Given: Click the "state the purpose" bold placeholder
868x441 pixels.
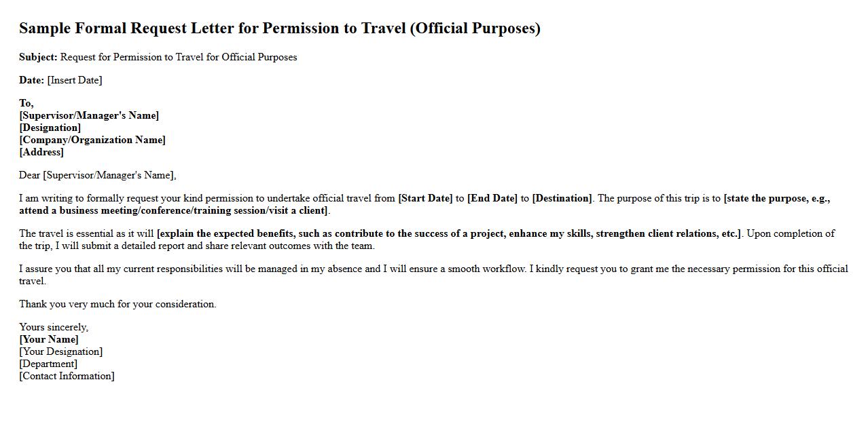Looking at the screenshot, I should tap(776, 198).
